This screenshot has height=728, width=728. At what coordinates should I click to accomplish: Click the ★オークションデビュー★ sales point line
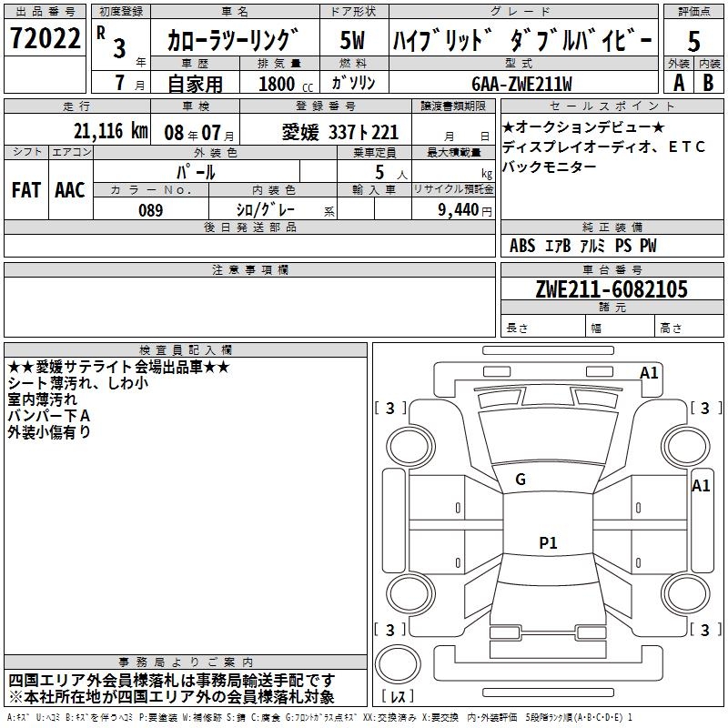coord(583,126)
